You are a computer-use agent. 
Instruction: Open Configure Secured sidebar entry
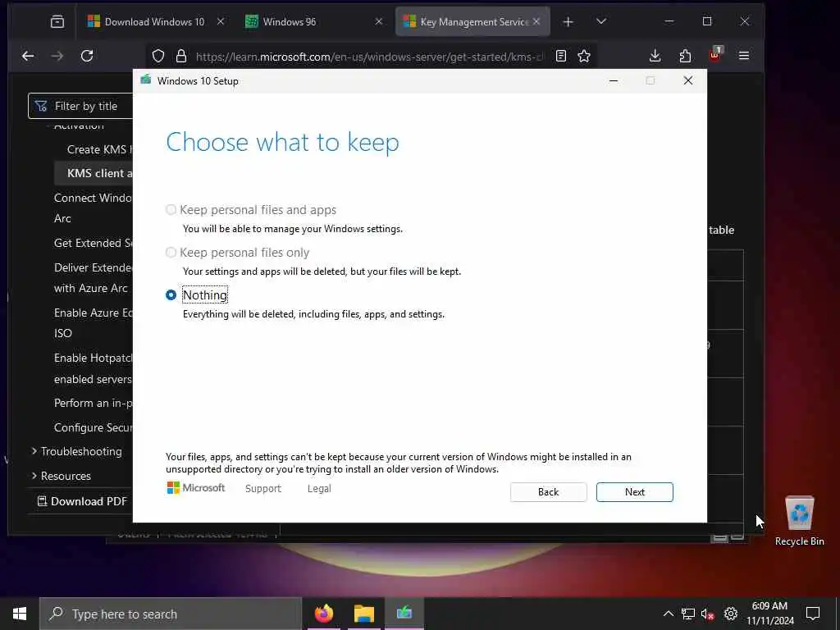pyautogui.click(x=94, y=427)
